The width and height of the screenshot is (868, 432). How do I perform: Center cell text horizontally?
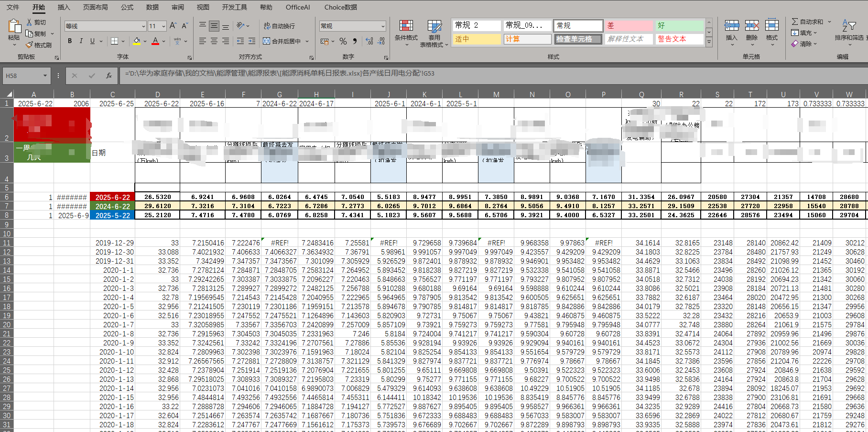[x=214, y=41]
